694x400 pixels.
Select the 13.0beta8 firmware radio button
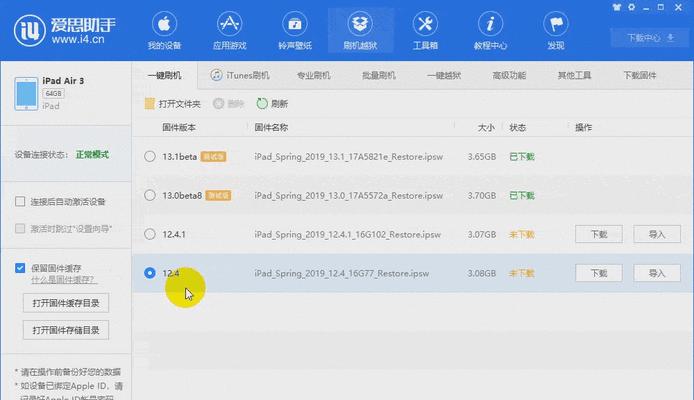(150, 195)
